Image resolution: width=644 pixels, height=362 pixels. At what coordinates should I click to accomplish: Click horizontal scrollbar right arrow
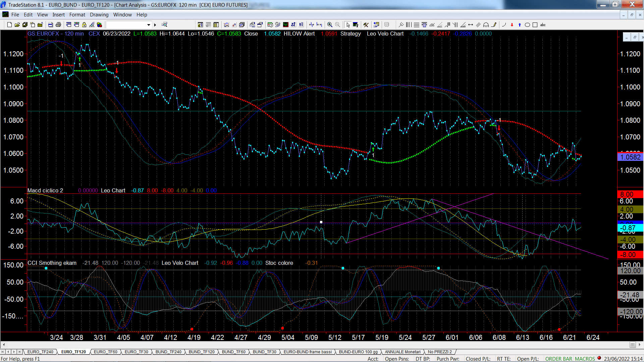(640, 345)
